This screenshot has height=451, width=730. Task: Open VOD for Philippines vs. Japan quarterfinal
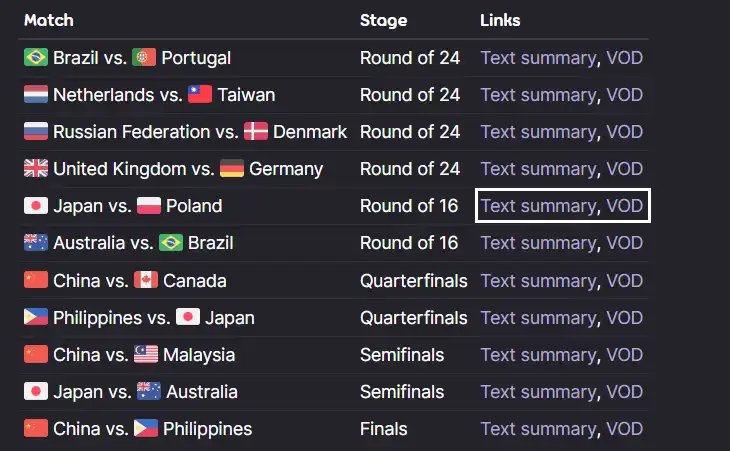pos(624,318)
